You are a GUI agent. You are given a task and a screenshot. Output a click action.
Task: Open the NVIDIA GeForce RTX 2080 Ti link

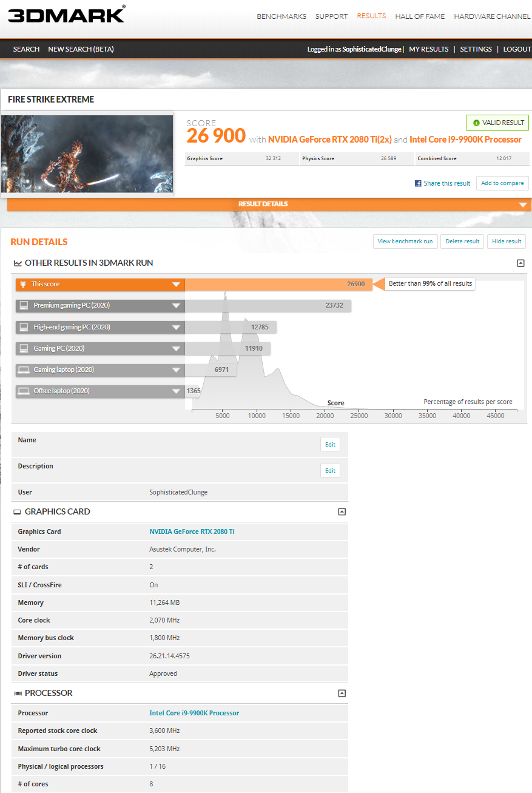click(x=192, y=531)
